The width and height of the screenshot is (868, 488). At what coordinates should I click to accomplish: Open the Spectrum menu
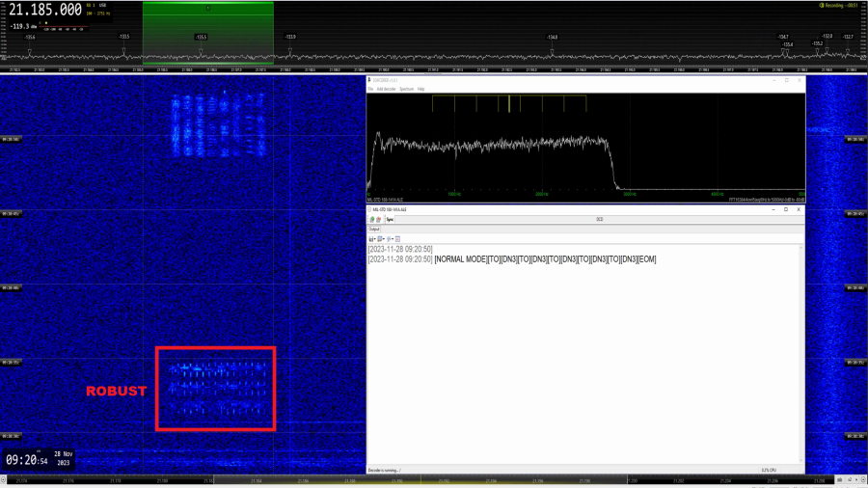tap(406, 89)
